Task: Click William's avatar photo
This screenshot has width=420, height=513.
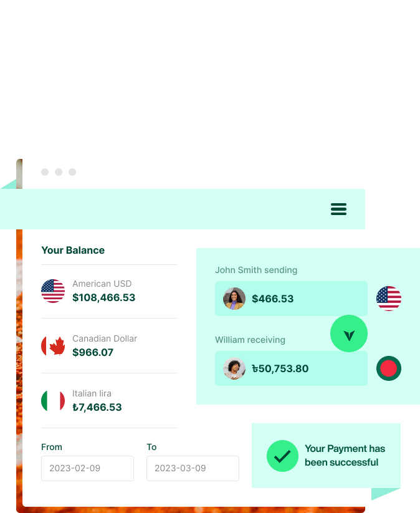Action: pos(234,368)
